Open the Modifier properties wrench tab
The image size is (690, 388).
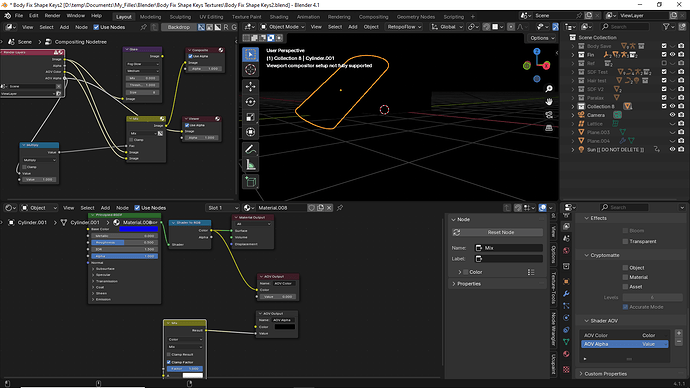pos(566,293)
